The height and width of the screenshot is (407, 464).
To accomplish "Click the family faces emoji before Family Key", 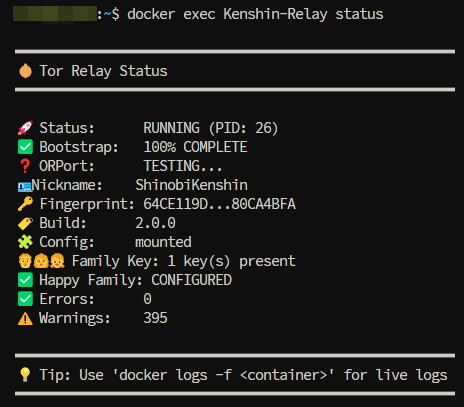I will point(41,261).
